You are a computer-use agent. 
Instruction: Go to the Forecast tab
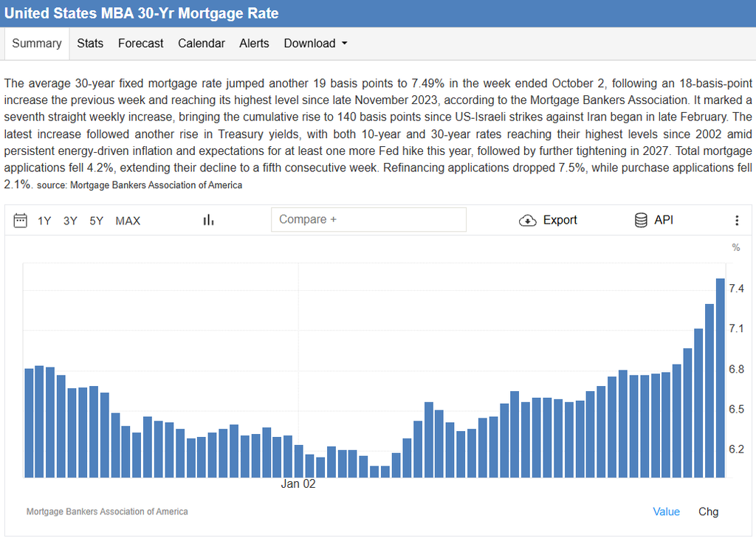point(141,44)
